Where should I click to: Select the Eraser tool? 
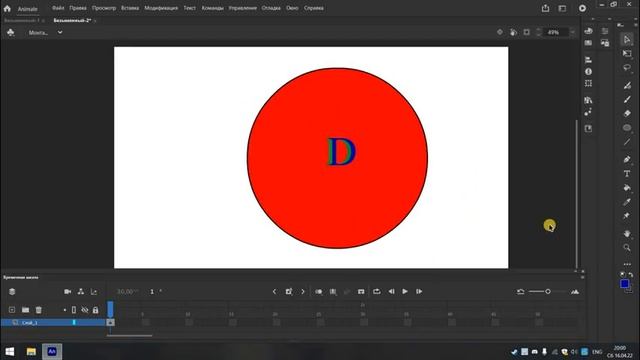(627, 113)
